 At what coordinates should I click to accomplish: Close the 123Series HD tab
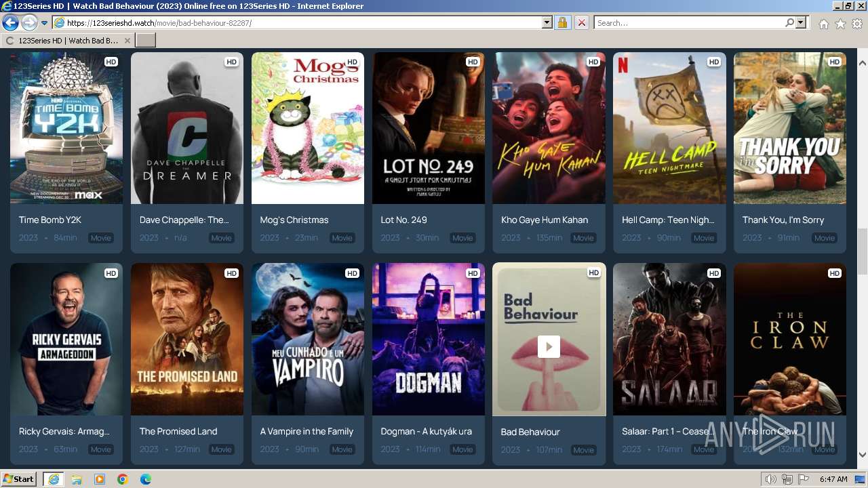[127, 41]
